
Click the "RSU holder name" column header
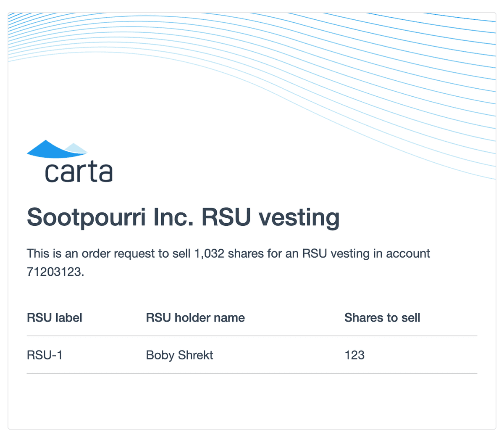[x=195, y=318]
